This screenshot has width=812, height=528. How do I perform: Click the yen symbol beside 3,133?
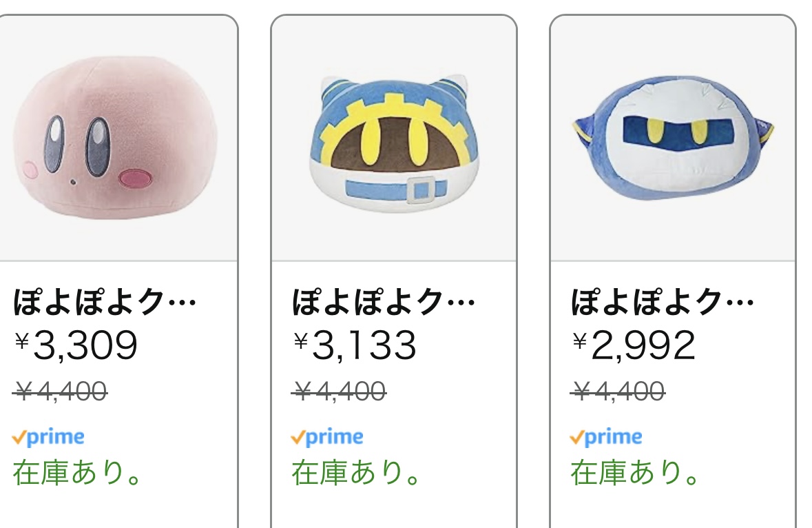(x=300, y=340)
